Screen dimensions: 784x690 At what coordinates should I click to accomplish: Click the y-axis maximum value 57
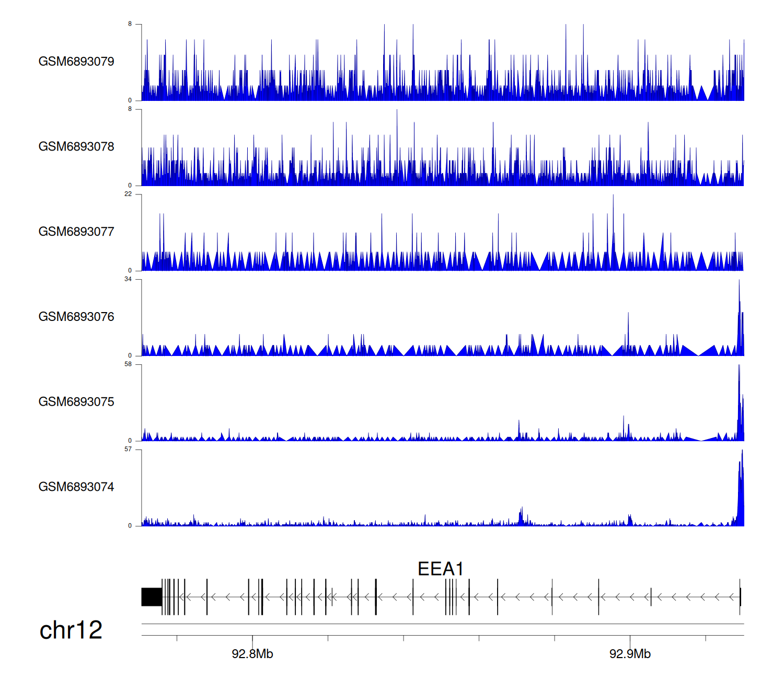(128, 450)
